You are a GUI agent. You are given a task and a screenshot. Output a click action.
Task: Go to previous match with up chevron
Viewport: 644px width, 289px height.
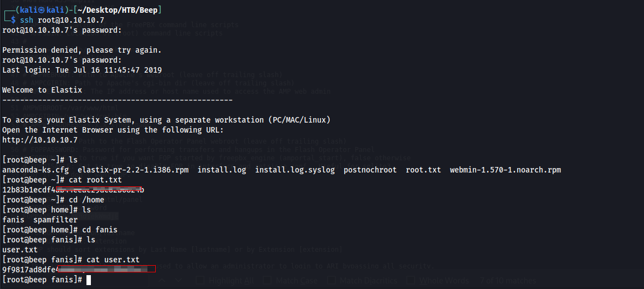pyautogui.click(x=162, y=280)
